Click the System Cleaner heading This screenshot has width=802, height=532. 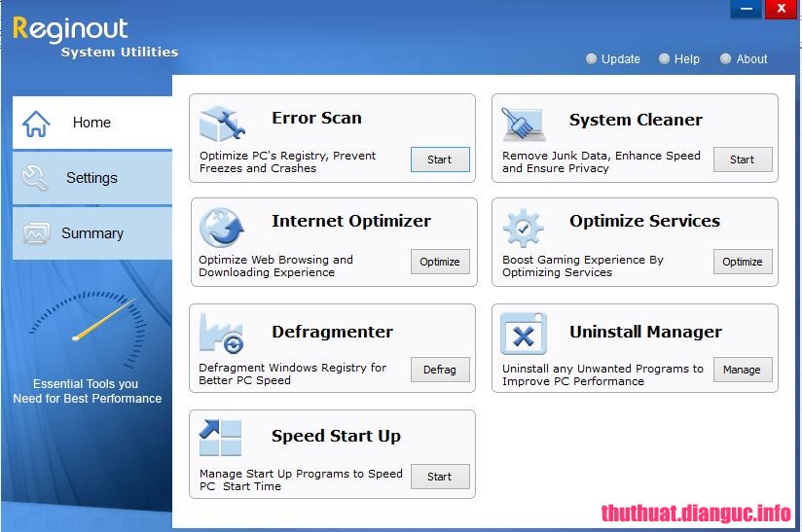tap(636, 120)
